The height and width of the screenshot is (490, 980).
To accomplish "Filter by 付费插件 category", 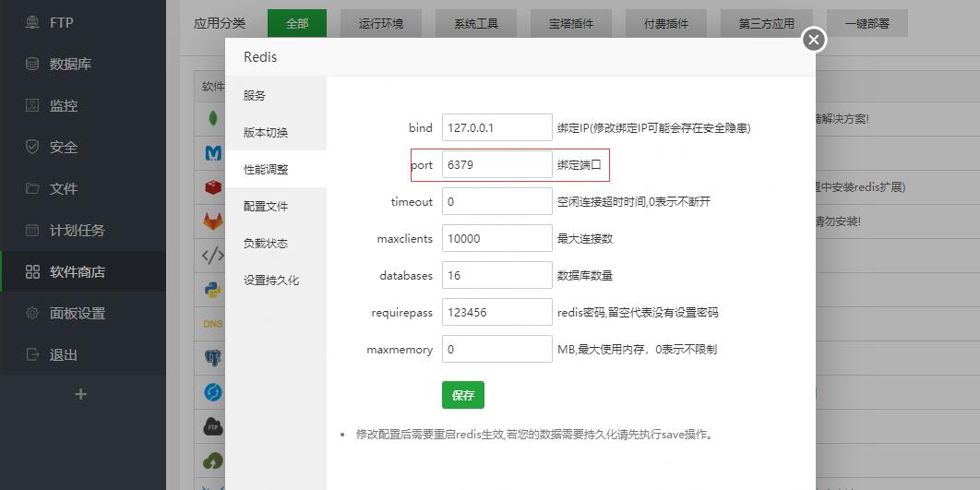I will coord(666,24).
